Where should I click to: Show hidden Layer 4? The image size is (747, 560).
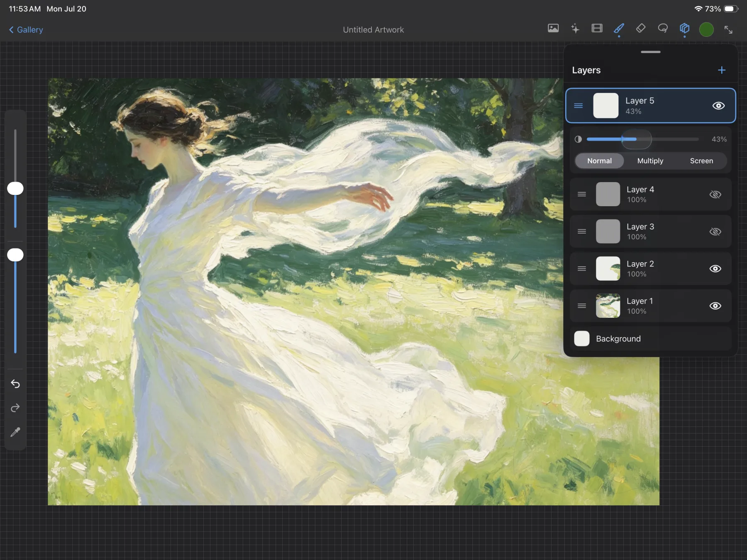coord(715,195)
